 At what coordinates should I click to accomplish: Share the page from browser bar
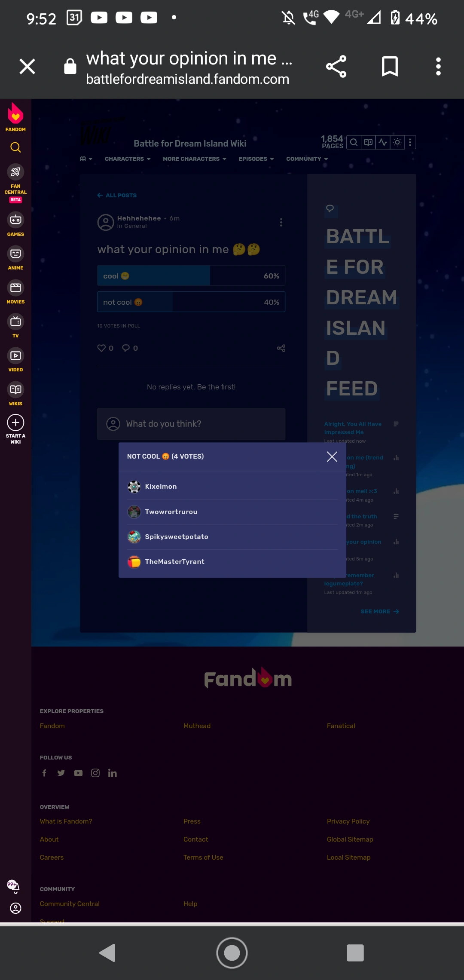coord(336,67)
